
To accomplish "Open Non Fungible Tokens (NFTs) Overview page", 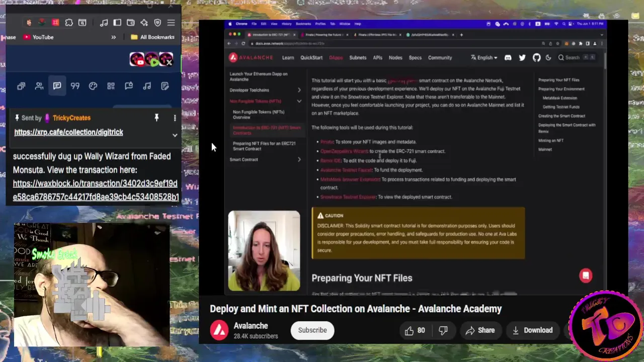I will pos(258,115).
